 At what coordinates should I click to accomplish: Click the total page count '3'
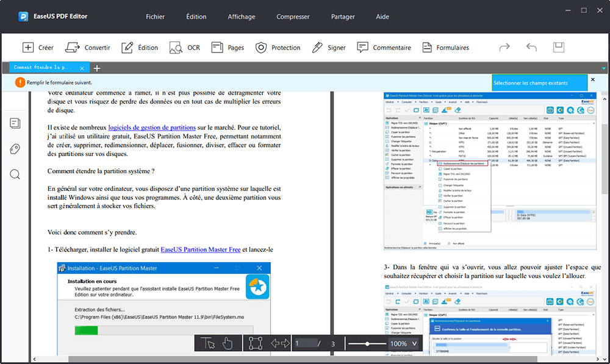click(333, 344)
